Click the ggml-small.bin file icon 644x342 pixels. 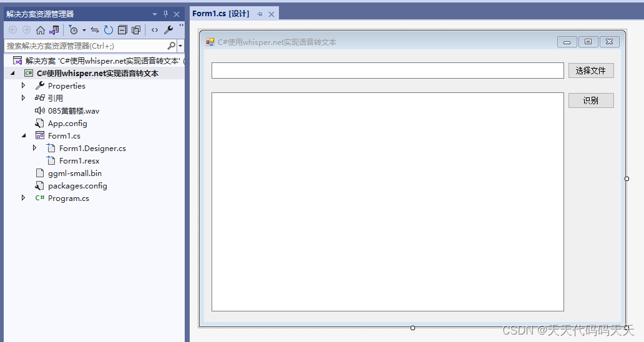[40, 173]
